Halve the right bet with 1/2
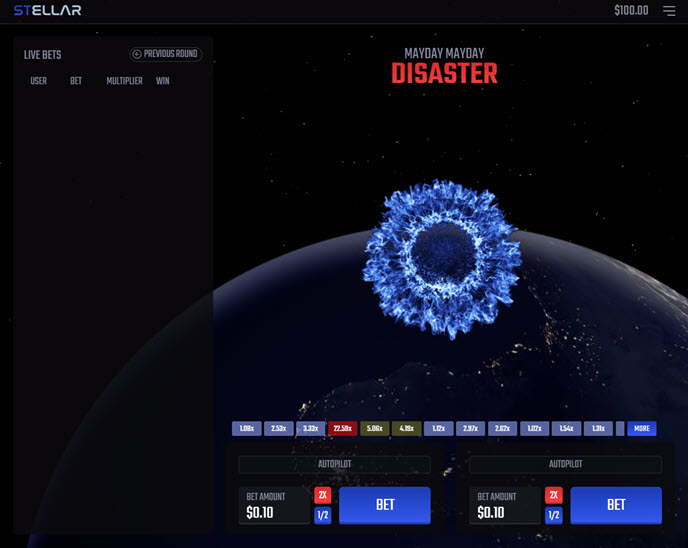Viewport: 688px width, 548px height. coord(553,516)
